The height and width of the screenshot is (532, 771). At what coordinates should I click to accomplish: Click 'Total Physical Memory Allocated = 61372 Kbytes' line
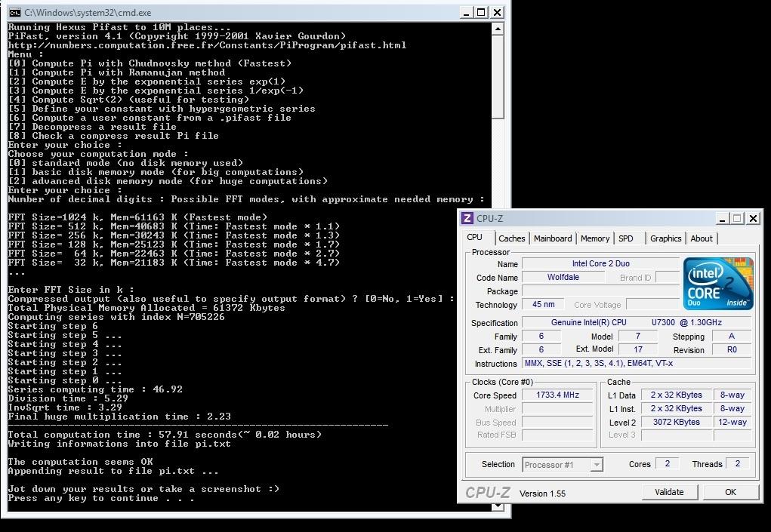[x=146, y=308]
